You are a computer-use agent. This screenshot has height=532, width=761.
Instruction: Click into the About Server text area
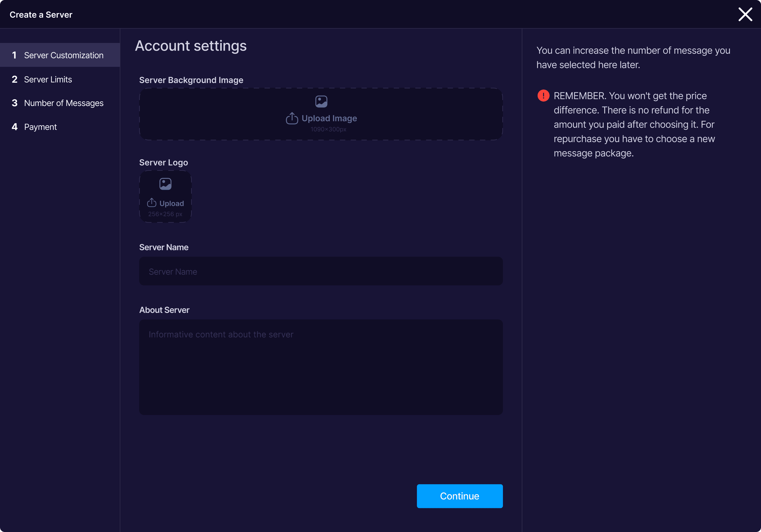coord(320,367)
